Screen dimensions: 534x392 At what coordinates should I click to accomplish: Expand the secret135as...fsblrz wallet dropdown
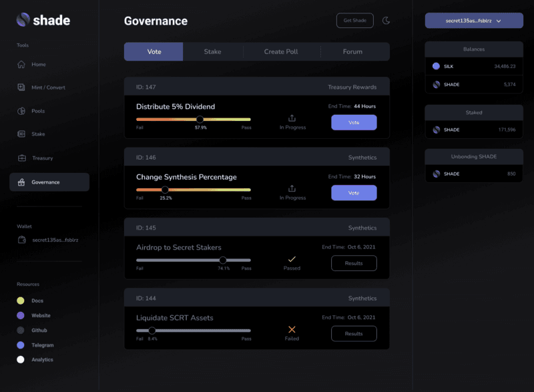click(474, 21)
